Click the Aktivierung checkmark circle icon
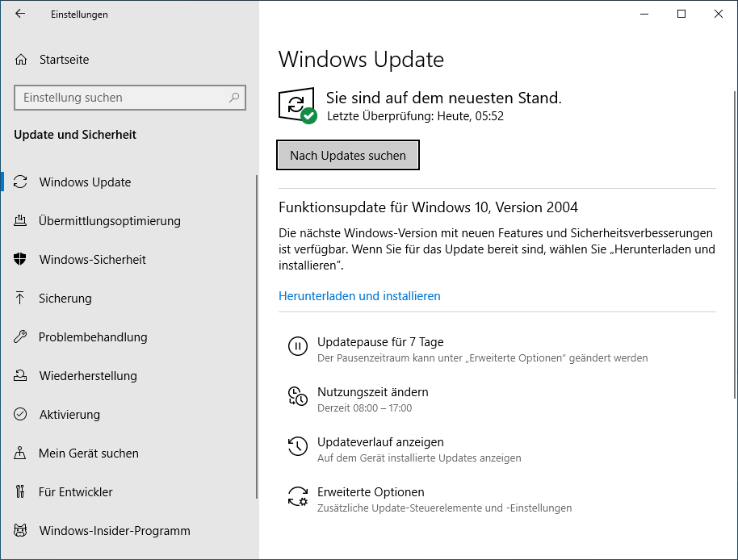The image size is (738, 560). pyautogui.click(x=21, y=415)
